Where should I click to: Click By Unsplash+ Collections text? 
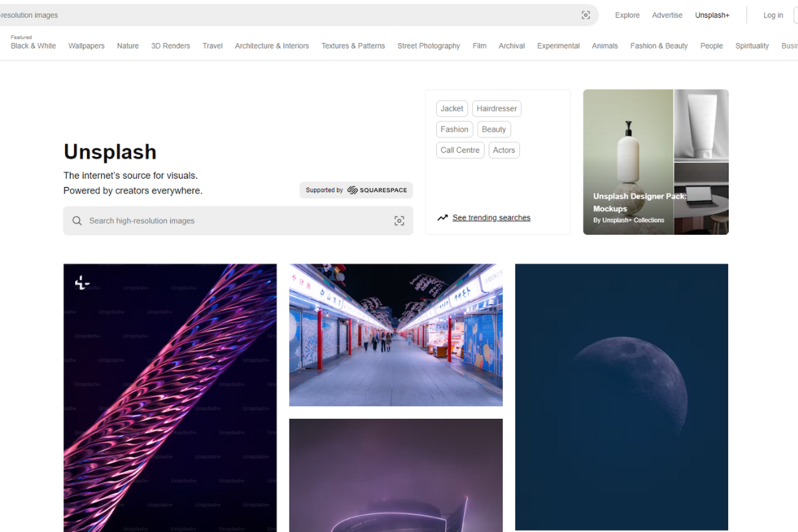[x=628, y=220]
